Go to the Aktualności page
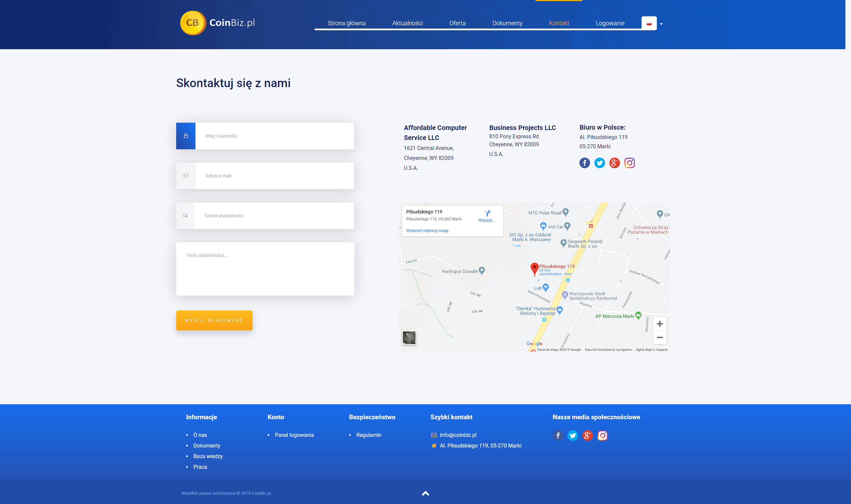 (x=407, y=23)
